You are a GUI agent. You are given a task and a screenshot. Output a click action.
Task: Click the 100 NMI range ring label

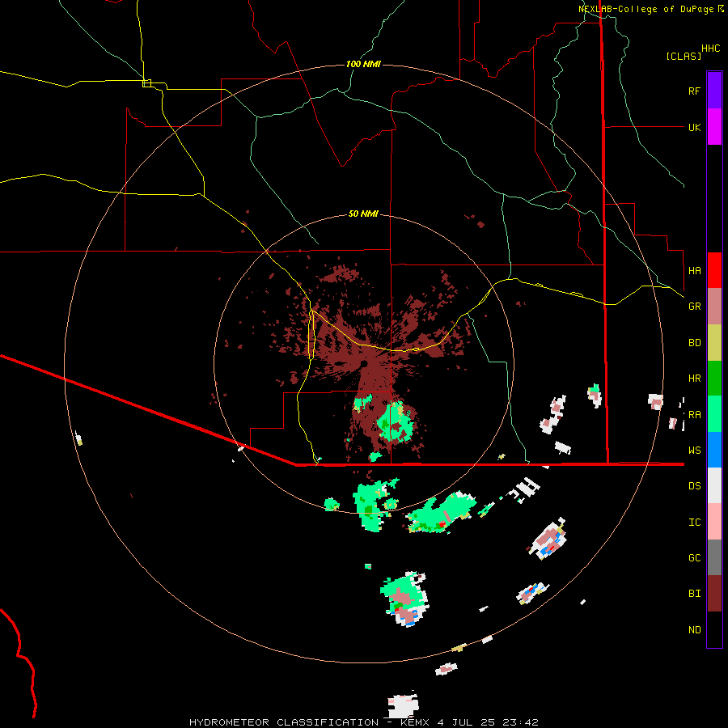pos(363,64)
